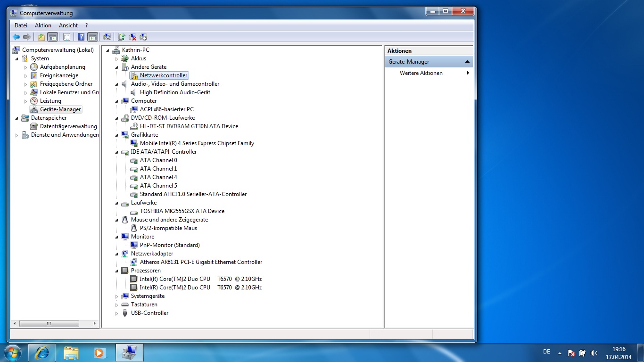Select ACPI x86-basierter PC entry
Image resolution: width=644 pixels, height=362 pixels.
tap(166, 109)
